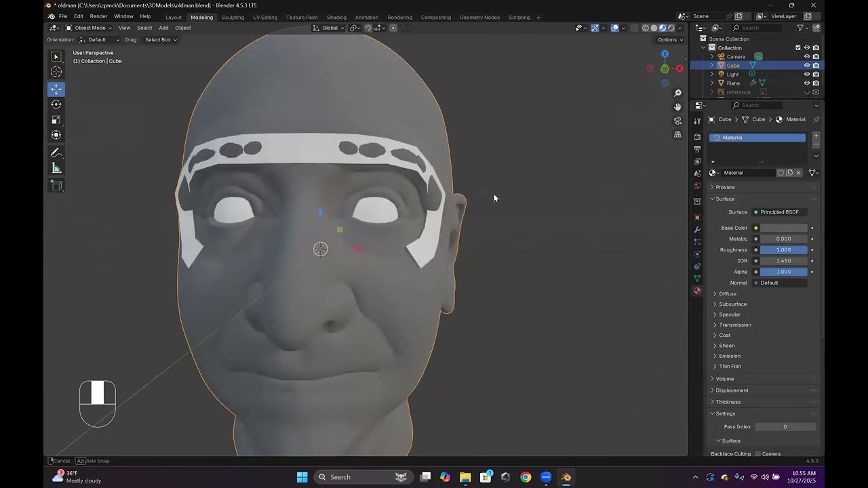Image resolution: width=868 pixels, height=488 pixels.
Task: Open the Add menu in viewport
Action: click(x=163, y=28)
